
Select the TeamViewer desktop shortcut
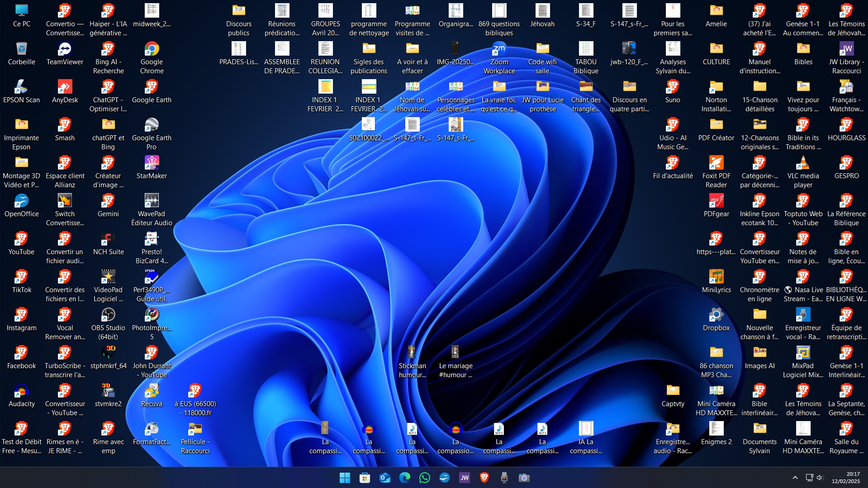pyautogui.click(x=65, y=49)
